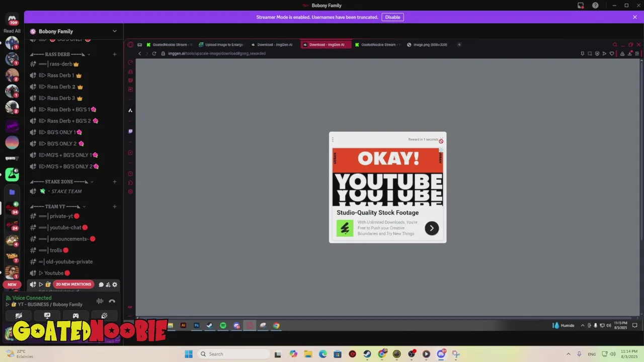Add a channel in the STAKE ZONE category
644x362 pixels.
(115, 182)
